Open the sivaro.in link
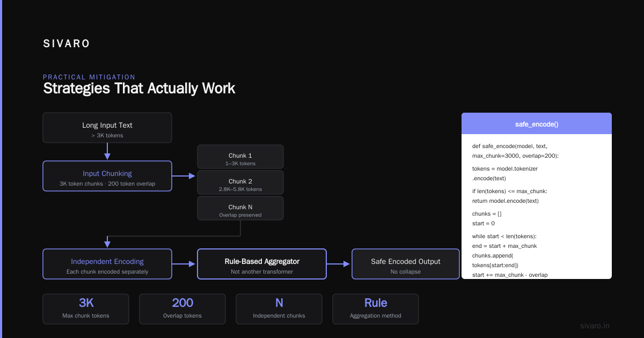 click(595, 326)
